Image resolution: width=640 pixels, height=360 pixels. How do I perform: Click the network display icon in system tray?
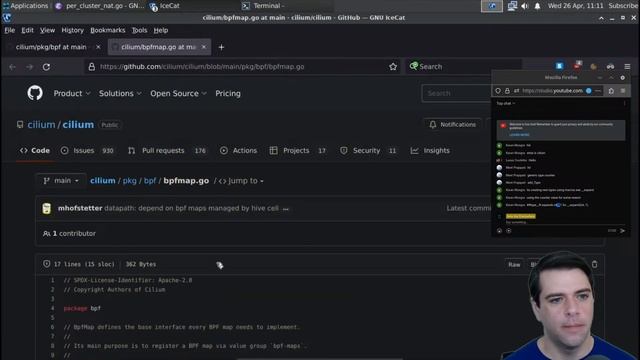coord(512,6)
